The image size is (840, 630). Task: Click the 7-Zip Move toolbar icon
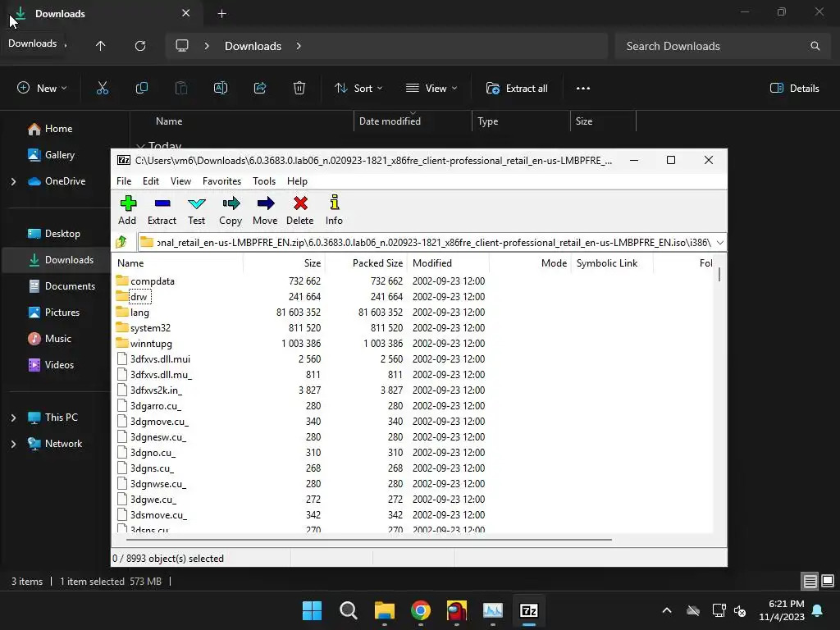click(x=265, y=203)
